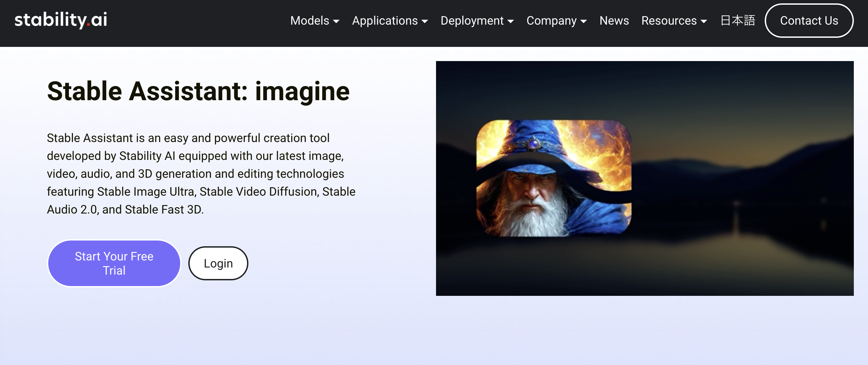This screenshot has width=868, height=365.
Task: Expand the Company menu
Action: coord(557,21)
